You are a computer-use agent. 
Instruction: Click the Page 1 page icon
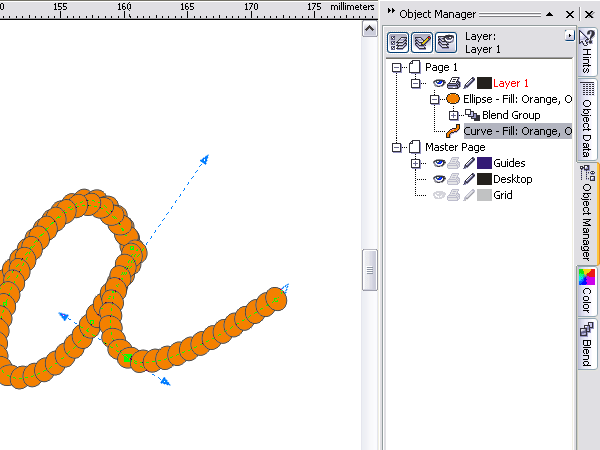pos(414,67)
